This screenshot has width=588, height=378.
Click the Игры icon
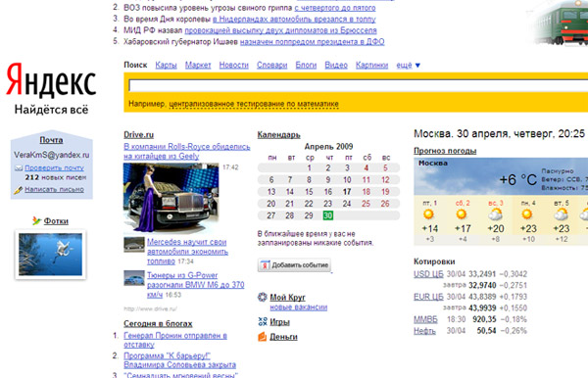tap(263, 321)
